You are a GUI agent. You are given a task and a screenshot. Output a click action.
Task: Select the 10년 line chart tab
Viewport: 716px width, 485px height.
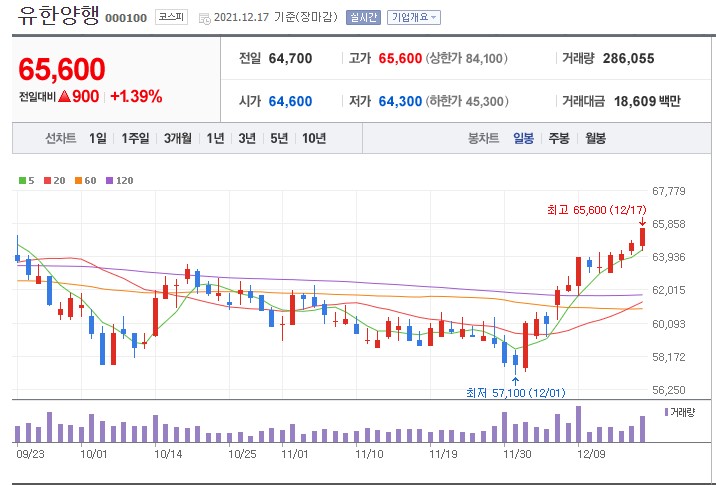(314, 138)
